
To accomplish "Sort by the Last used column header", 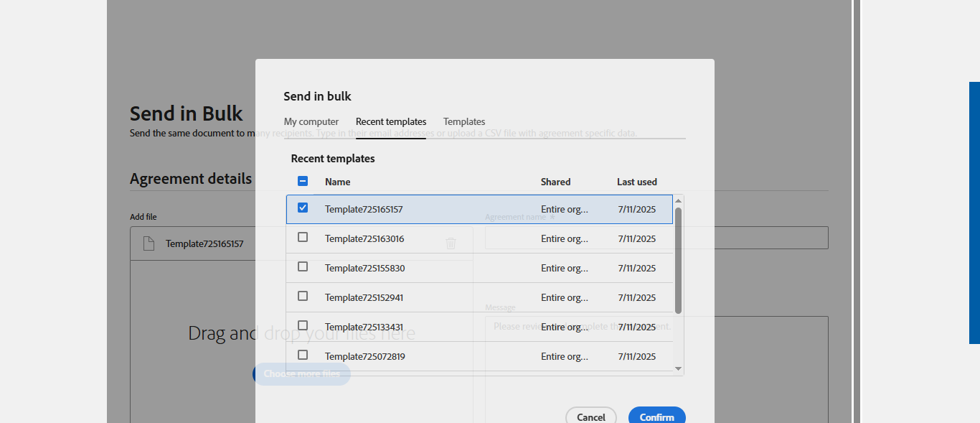I will 637,182.
